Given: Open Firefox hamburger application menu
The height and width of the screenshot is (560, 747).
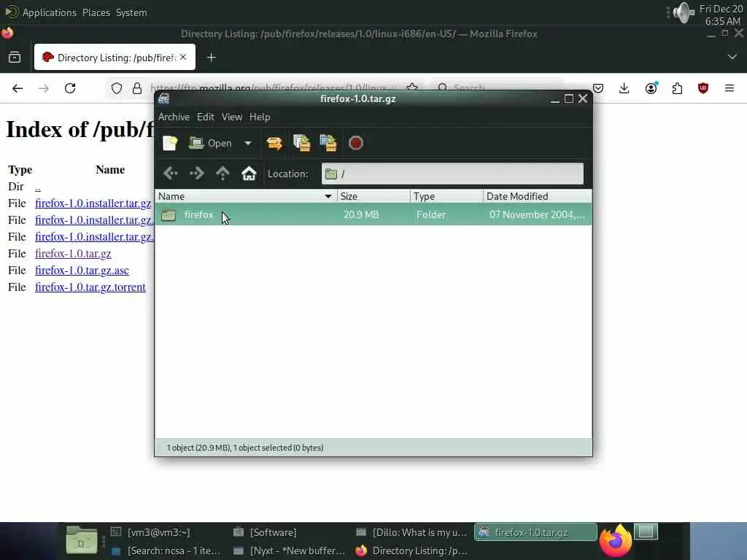Looking at the screenshot, I should pyautogui.click(x=729, y=88).
